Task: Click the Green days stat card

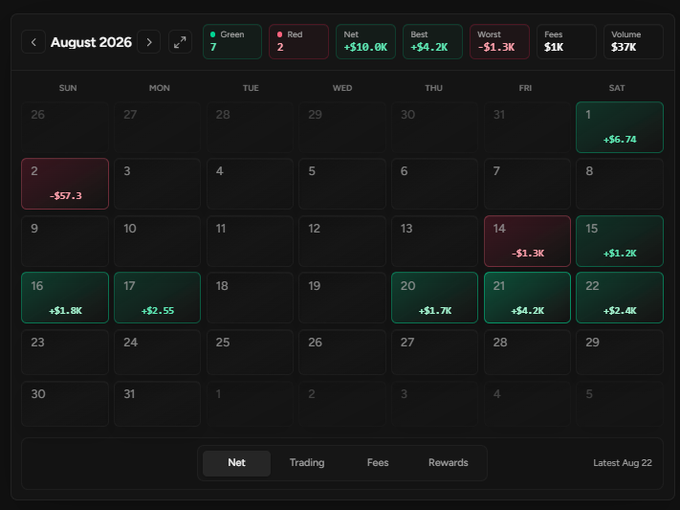Action: 232,42
